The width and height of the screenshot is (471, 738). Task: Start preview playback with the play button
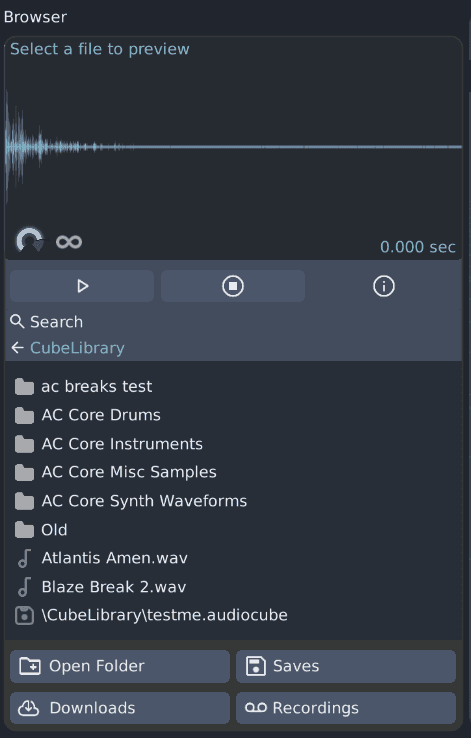pos(82,286)
